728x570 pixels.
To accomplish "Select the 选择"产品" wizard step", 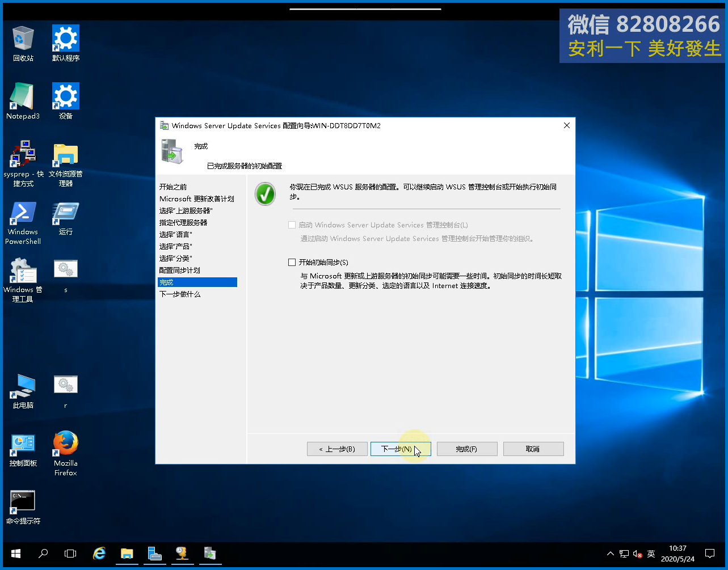I will click(x=176, y=246).
